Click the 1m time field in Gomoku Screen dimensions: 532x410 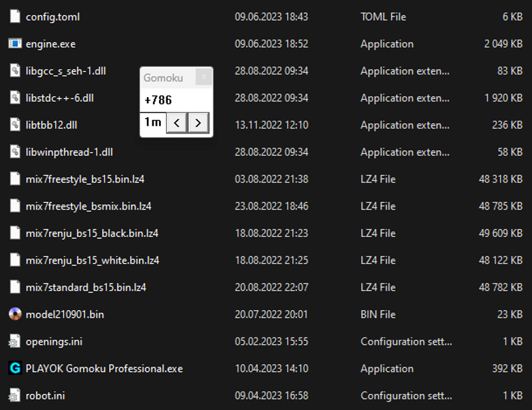tap(153, 122)
